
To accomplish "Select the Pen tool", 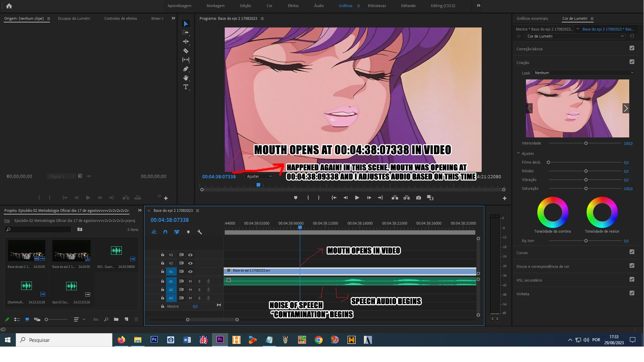I will (186, 69).
